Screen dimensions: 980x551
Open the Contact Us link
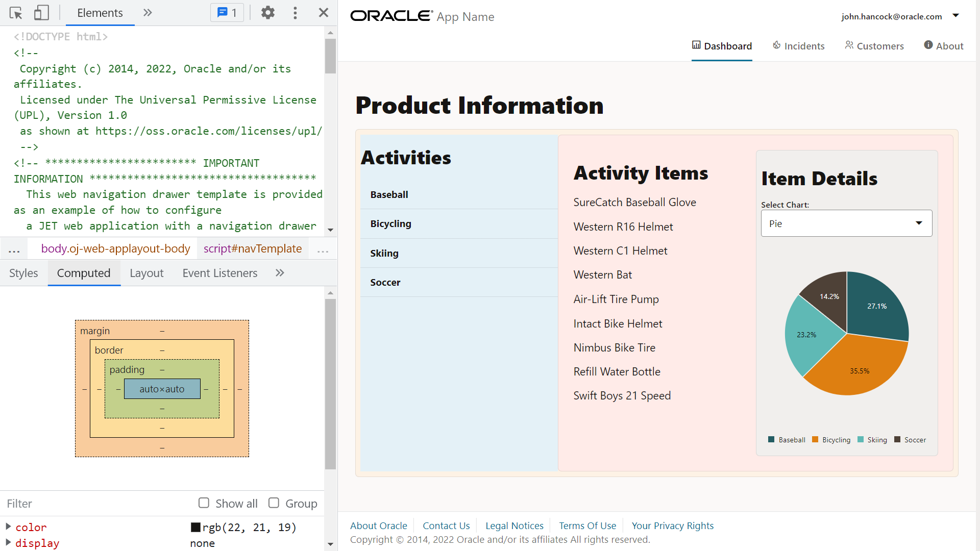[x=446, y=525]
